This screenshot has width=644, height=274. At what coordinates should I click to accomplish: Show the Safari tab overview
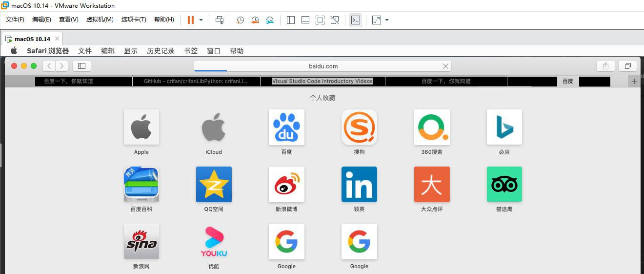coord(628,66)
